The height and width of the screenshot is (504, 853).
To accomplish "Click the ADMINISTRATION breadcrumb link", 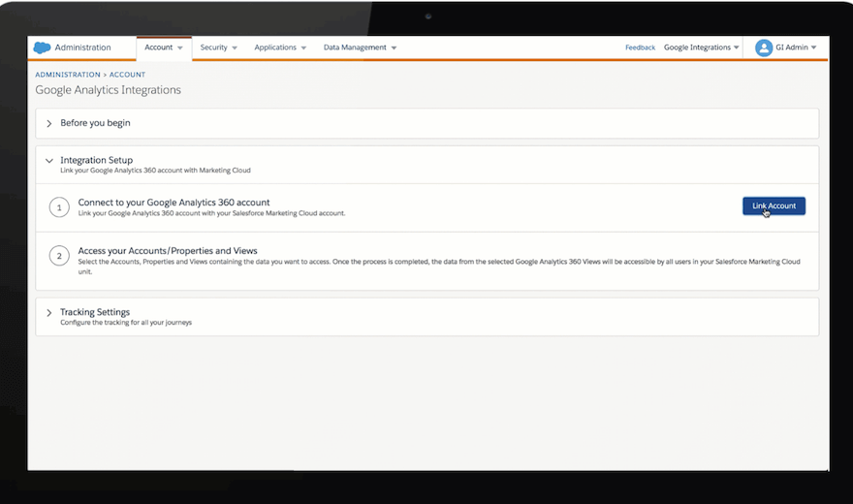I will [68, 75].
